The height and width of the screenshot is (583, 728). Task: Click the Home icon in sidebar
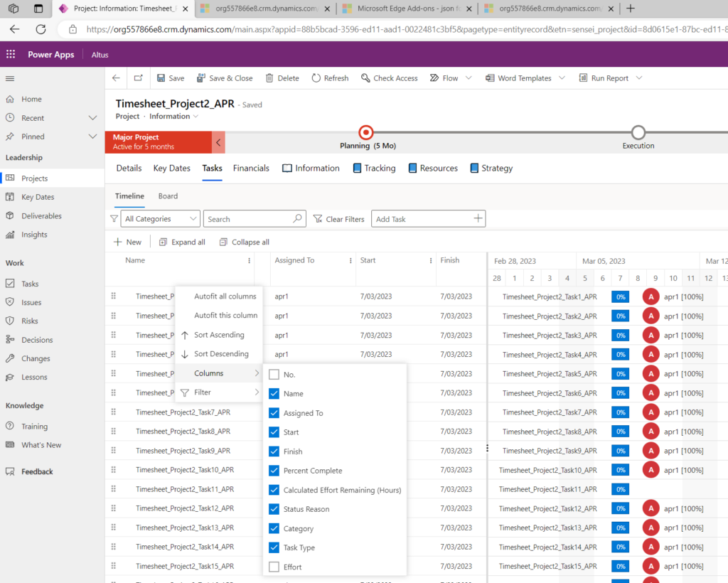point(10,99)
